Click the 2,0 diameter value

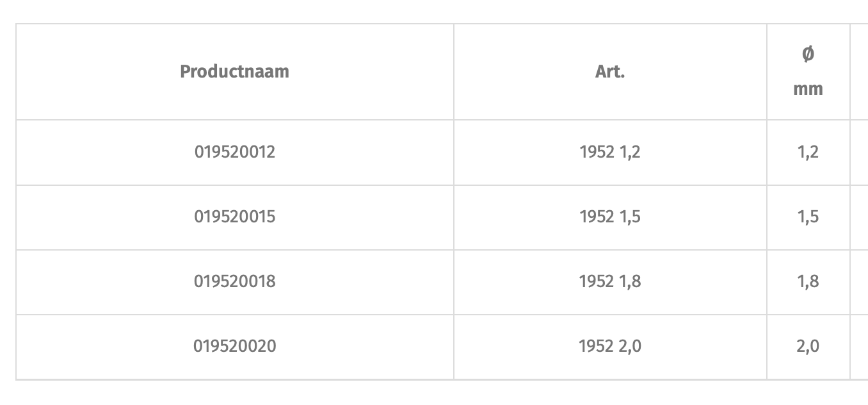click(x=808, y=347)
